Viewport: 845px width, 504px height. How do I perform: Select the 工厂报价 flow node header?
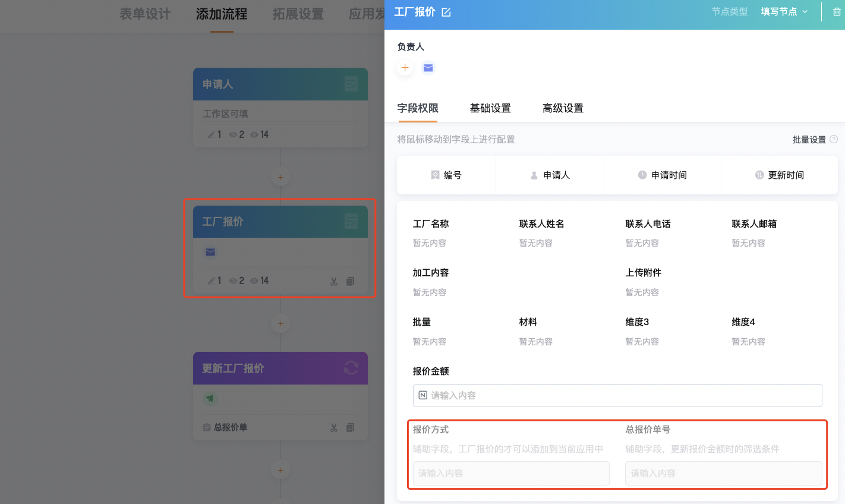pos(280,222)
